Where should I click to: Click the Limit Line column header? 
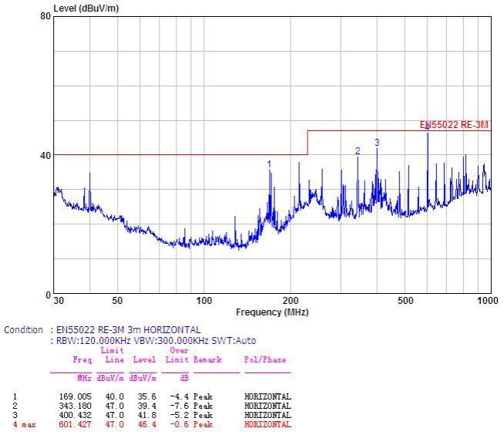pos(113,356)
